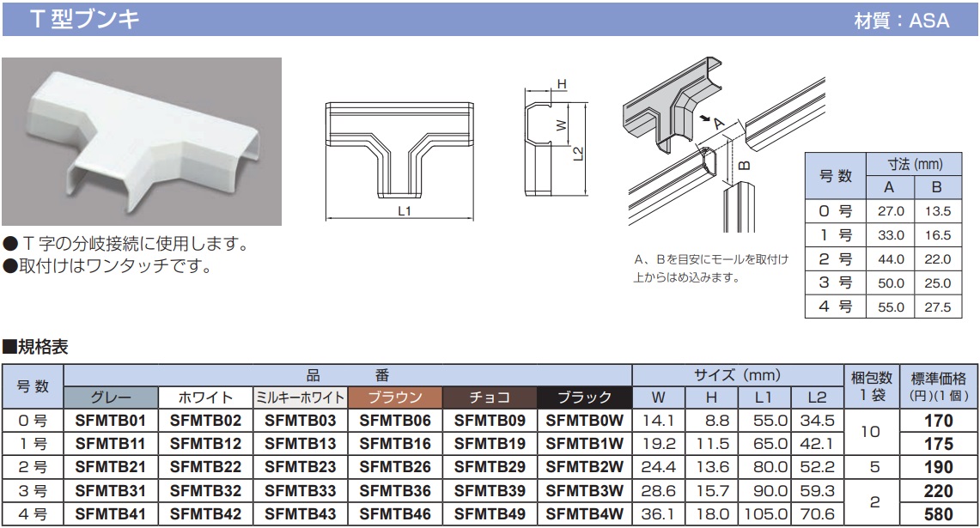Click part number SFMTB36
The height and width of the screenshot is (528, 980).
coord(394,491)
